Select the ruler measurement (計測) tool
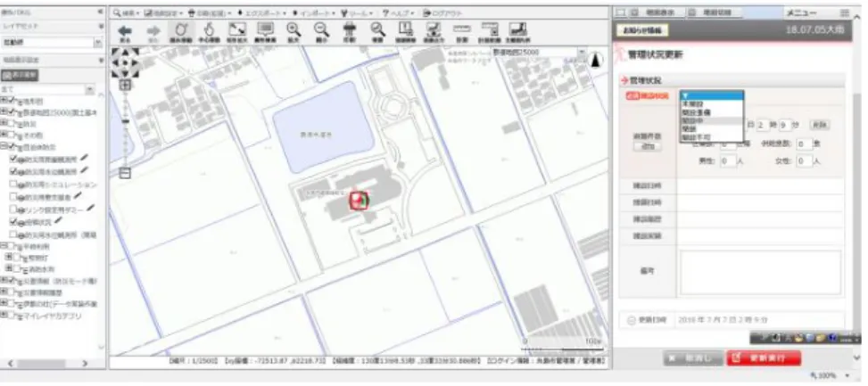The height and width of the screenshot is (386, 868). pos(461,33)
